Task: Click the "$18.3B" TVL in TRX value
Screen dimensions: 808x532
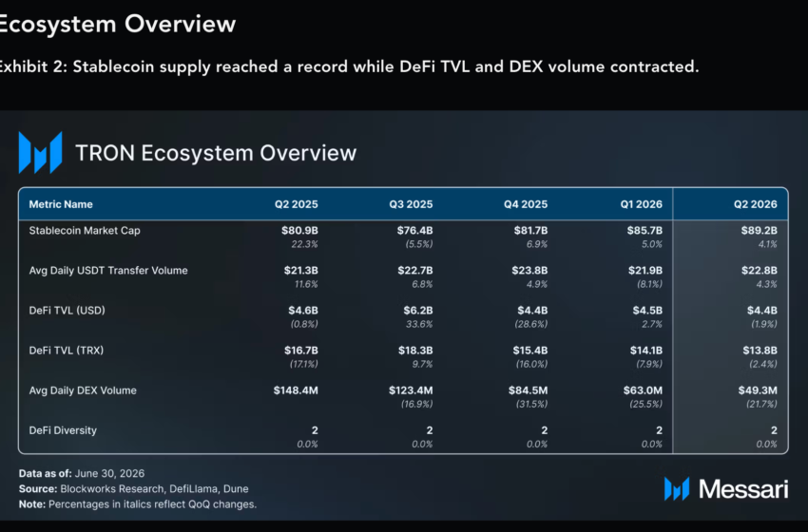Action: (x=415, y=351)
